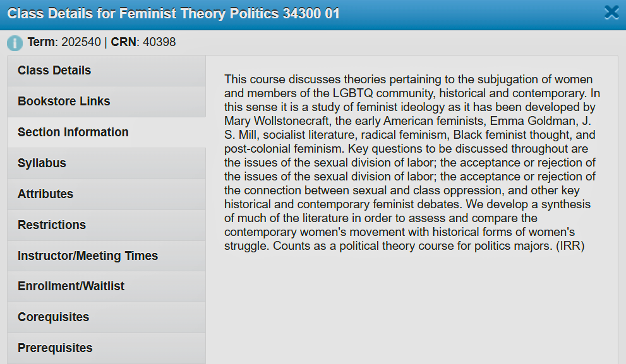The height and width of the screenshot is (364, 626).
Task: Open the Class Details tab
Action: pyautogui.click(x=106, y=71)
